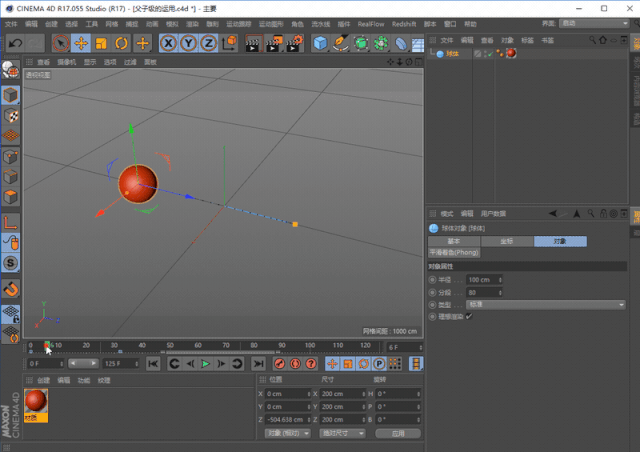Image resolution: width=640 pixels, height=452 pixels.
Task: Click the 平滑着色(Phong) button
Action: [454, 252]
